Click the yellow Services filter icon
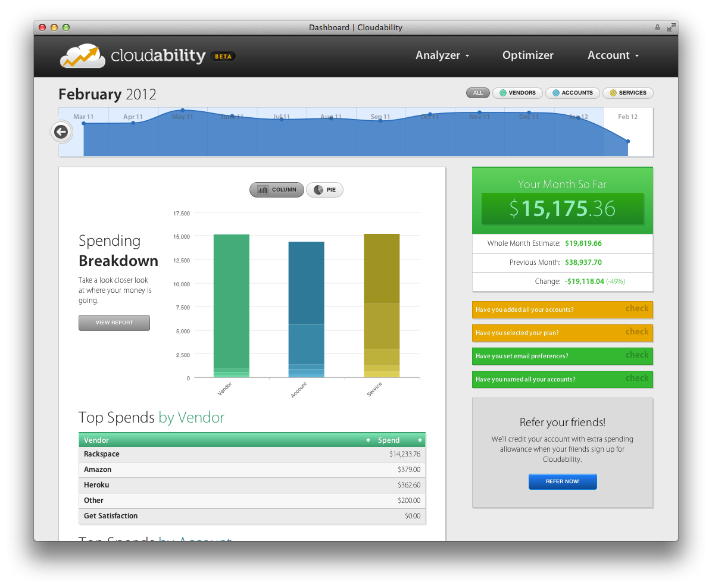 coord(612,93)
